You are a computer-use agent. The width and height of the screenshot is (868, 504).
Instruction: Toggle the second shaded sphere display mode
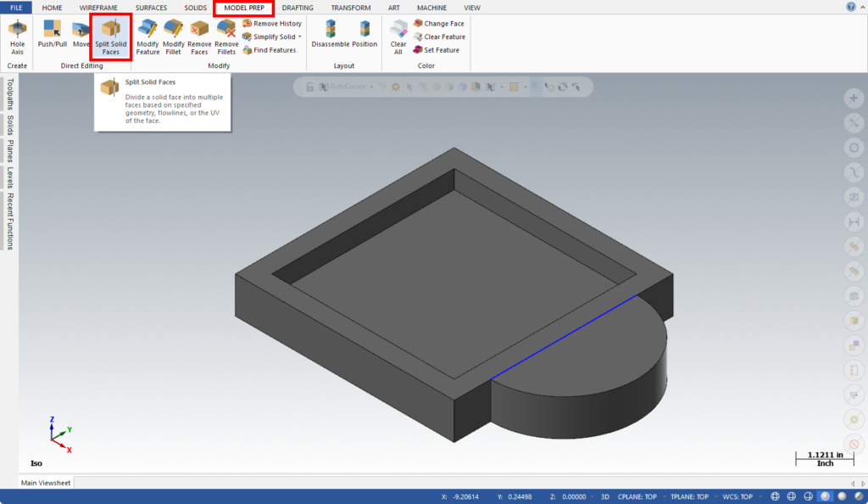pyautogui.click(x=842, y=497)
